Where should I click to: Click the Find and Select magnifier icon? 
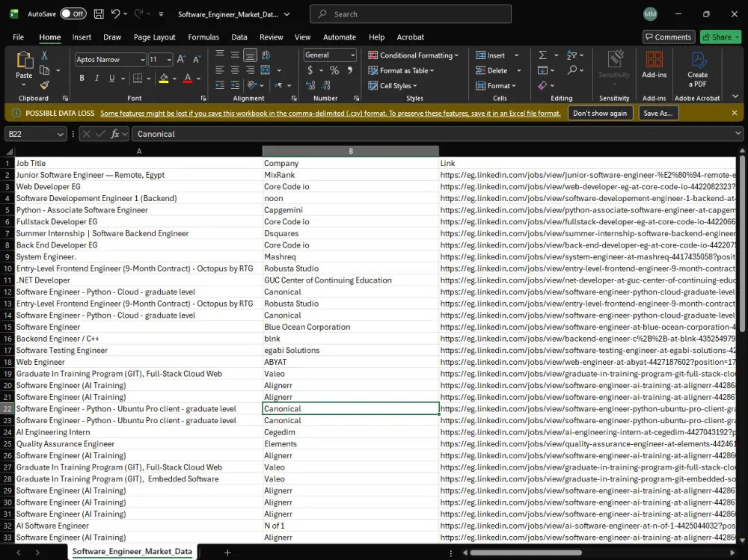click(x=572, y=70)
